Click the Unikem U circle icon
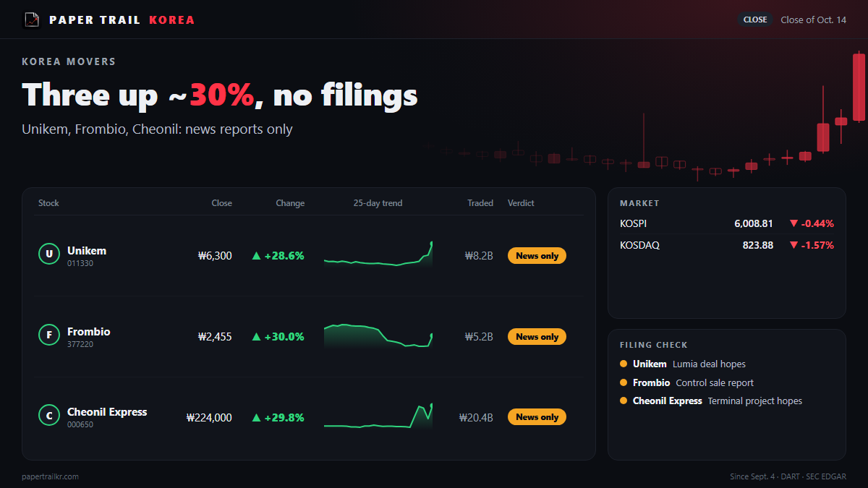 pyautogui.click(x=48, y=254)
